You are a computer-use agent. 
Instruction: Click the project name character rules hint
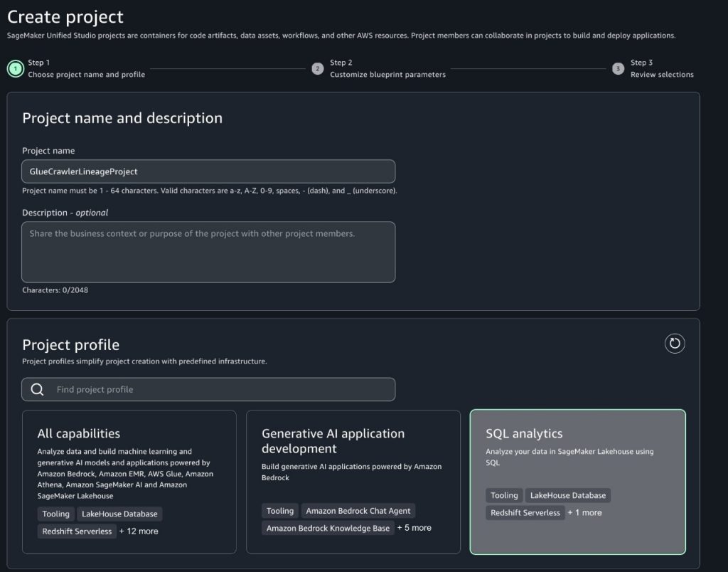click(210, 191)
